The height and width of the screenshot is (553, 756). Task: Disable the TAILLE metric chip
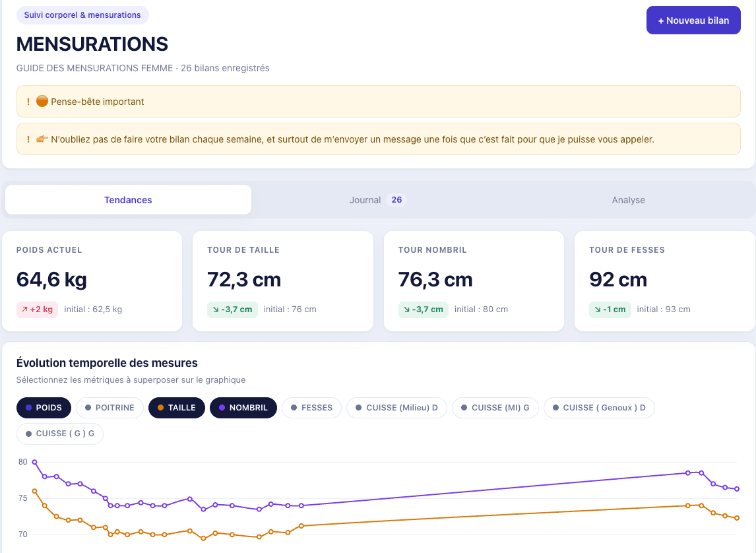[176, 407]
